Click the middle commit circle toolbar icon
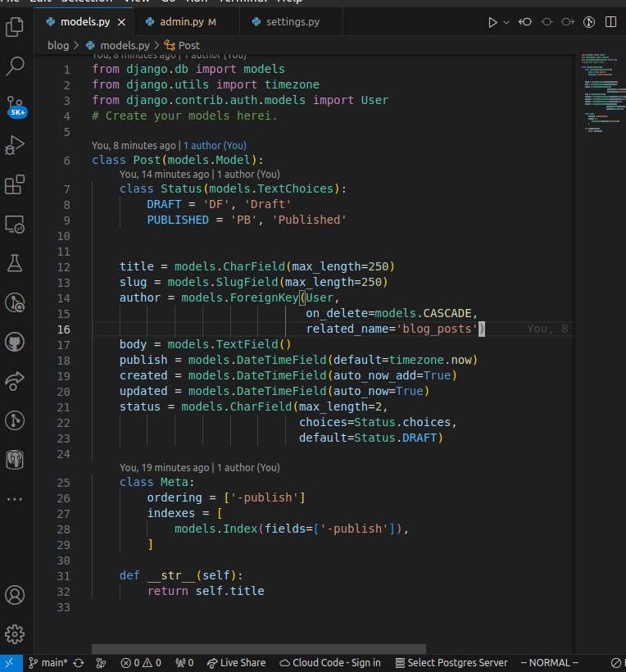This screenshot has height=672, width=626. click(x=547, y=22)
